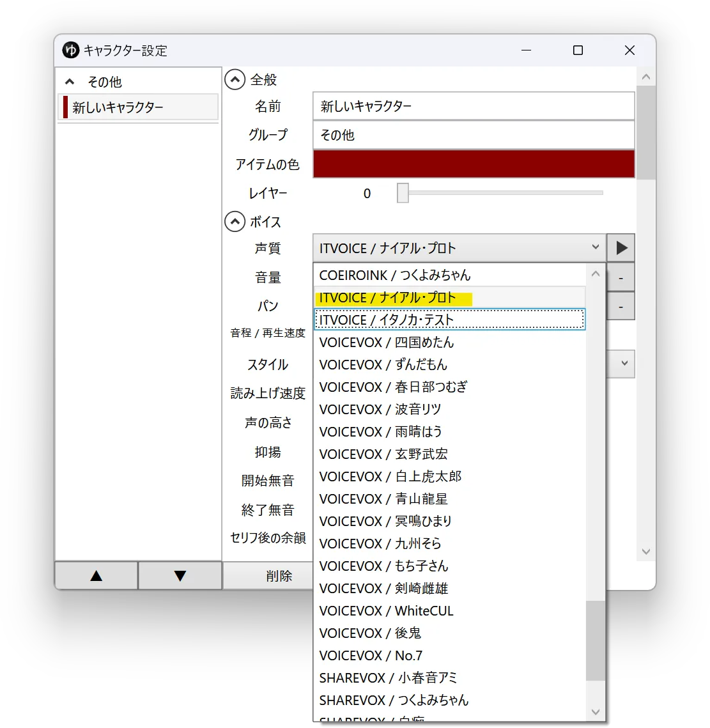This screenshot has width=710, height=728.
Task: Select 新しいキャラクター in the character list
Action: (138, 107)
